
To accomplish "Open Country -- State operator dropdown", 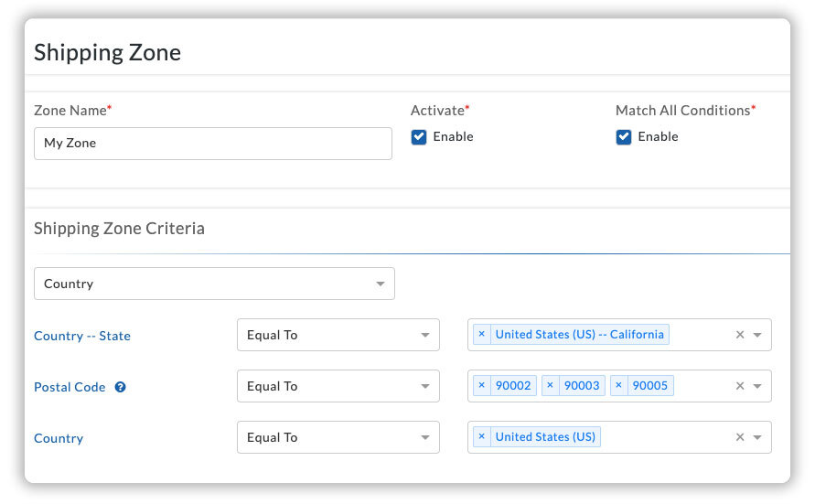I will 338,335.
